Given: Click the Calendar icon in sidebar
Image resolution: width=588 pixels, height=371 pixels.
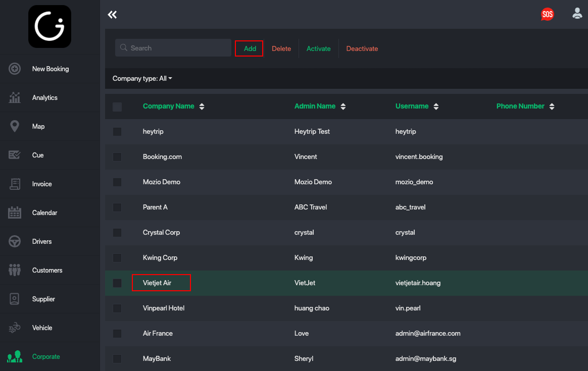Looking at the screenshot, I should pos(15,213).
